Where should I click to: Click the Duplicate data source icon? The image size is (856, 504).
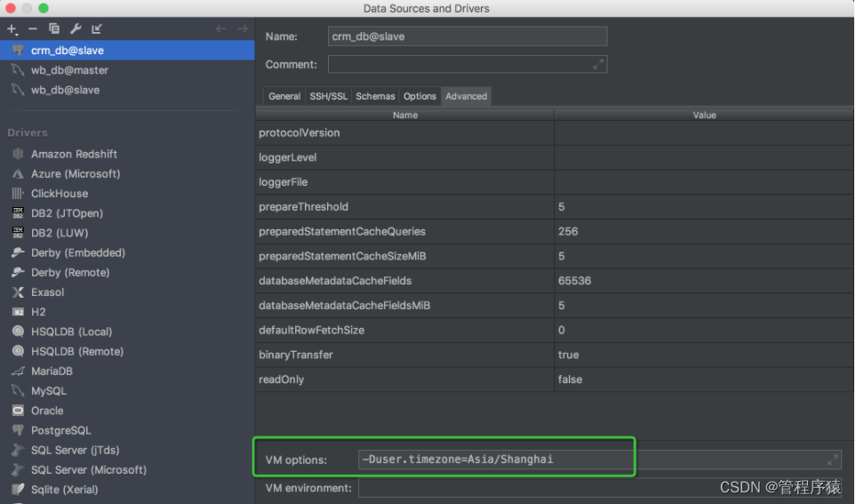point(54,29)
